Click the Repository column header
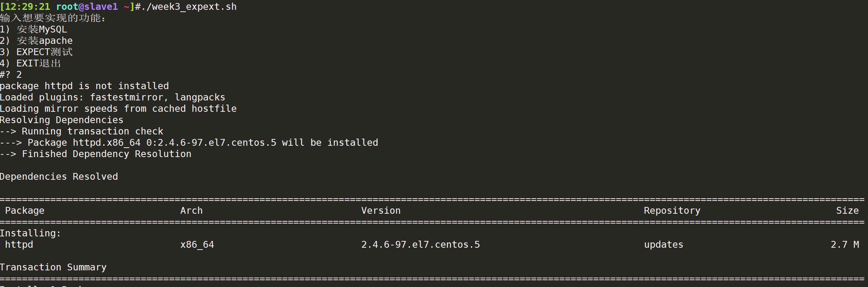 click(x=672, y=211)
